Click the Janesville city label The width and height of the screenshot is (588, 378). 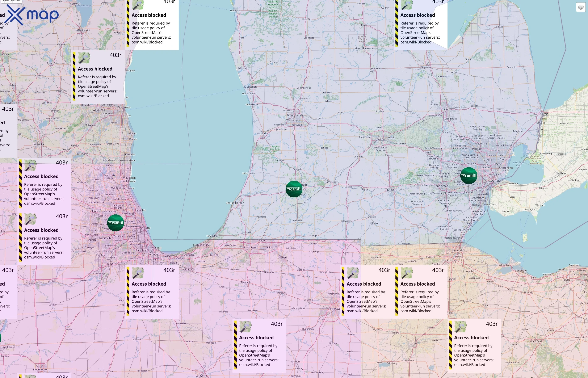coord(38,144)
